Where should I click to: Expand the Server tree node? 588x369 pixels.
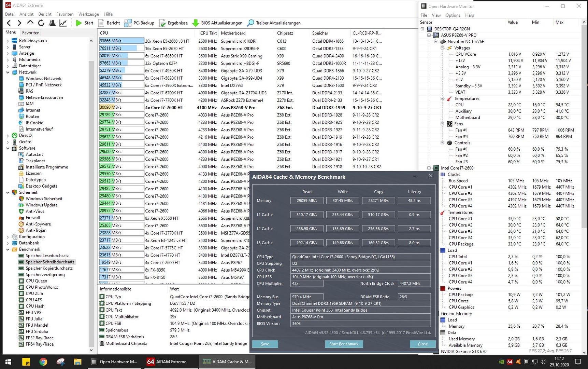[x=8, y=47]
